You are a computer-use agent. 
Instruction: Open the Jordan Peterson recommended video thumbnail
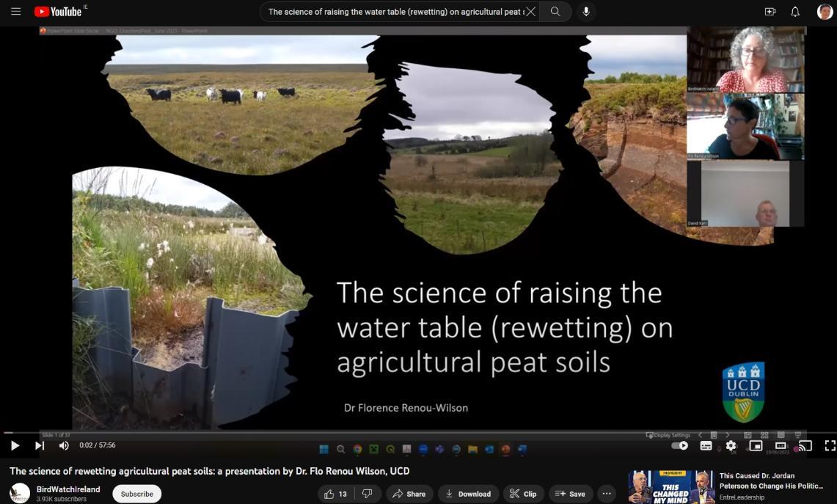click(x=671, y=487)
